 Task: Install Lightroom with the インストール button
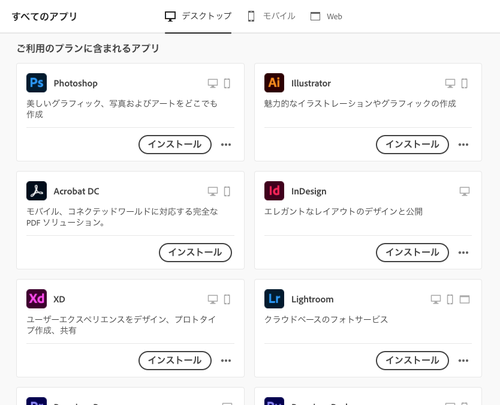pos(412,360)
